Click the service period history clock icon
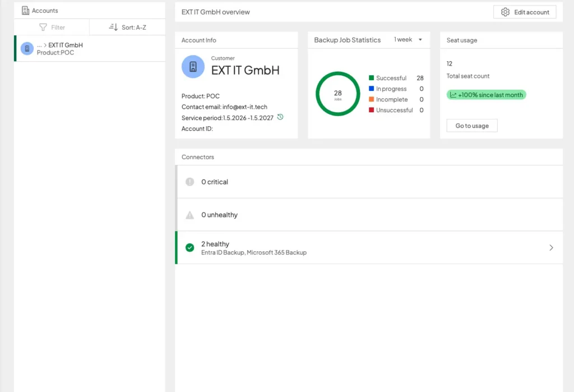 click(280, 117)
